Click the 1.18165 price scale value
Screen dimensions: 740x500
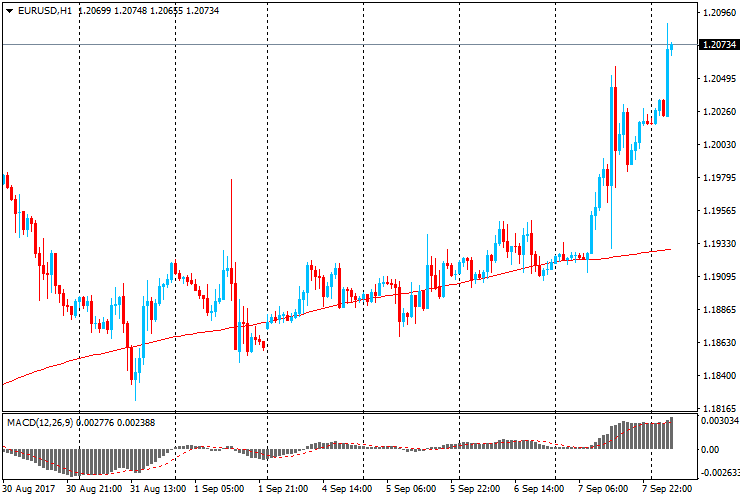coord(719,408)
